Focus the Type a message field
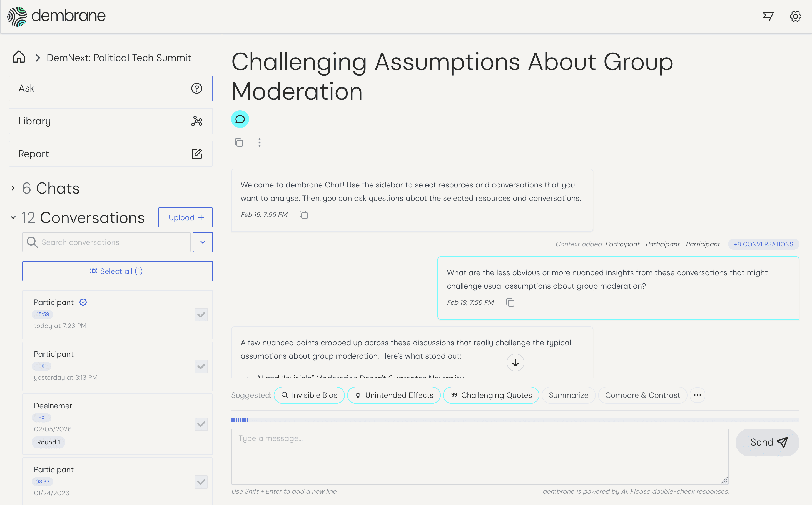The image size is (812, 505). click(480, 456)
